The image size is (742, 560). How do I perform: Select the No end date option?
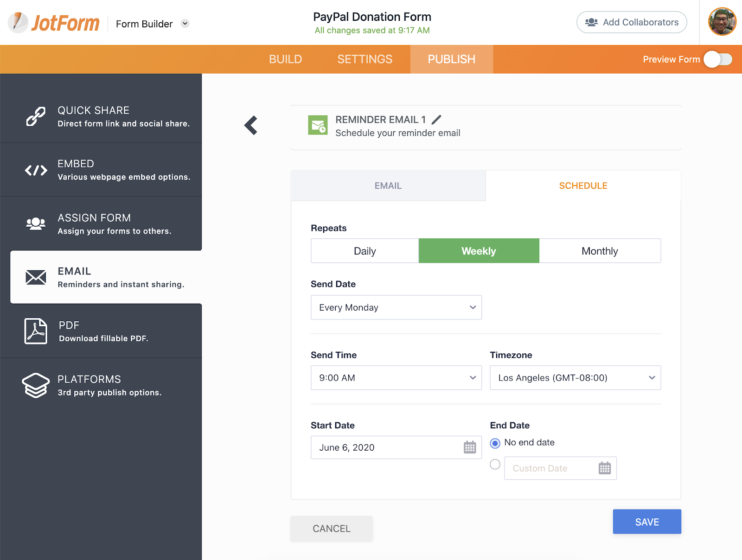495,443
